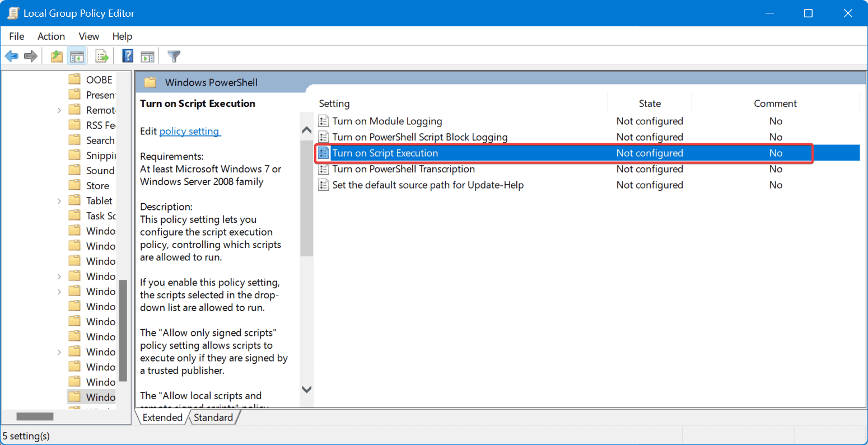Viewport: 868px width, 445px height.
Task: Select Turn on PowerShell Transcription setting
Action: click(x=403, y=169)
